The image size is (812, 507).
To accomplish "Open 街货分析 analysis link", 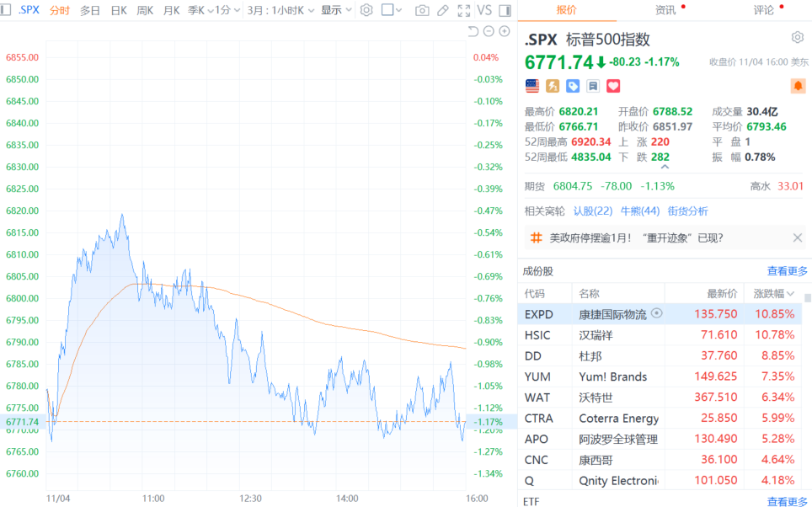I will pos(687,211).
